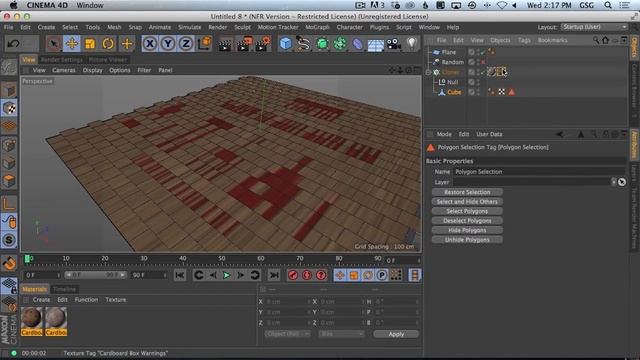Image resolution: width=640 pixels, height=360 pixels.
Task: Open the Size mode dropdown
Action: (341, 334)
